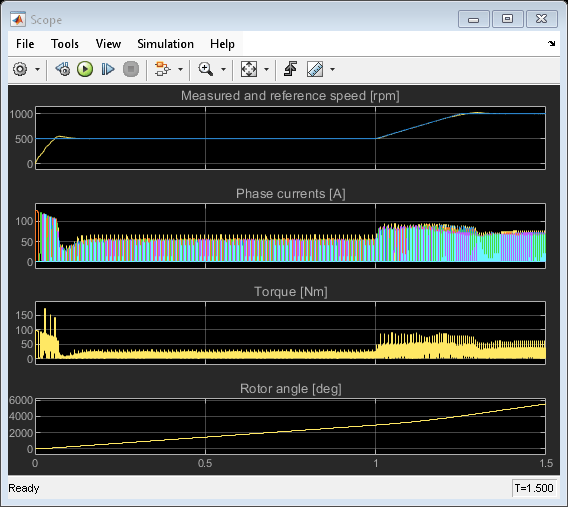Click the dock scope arrow icon

pos(551,44)
